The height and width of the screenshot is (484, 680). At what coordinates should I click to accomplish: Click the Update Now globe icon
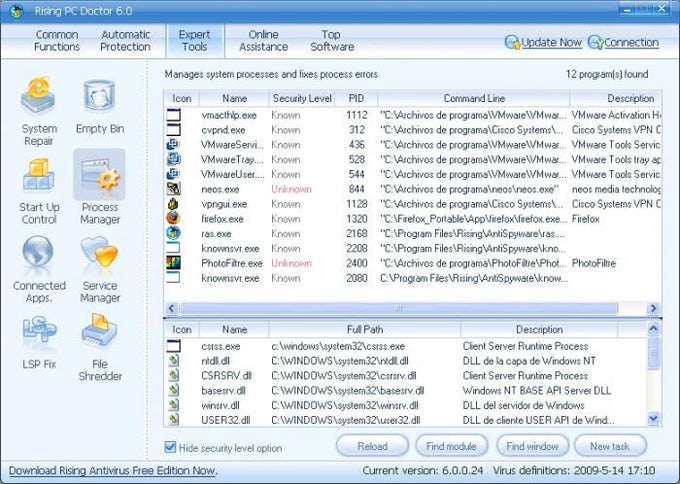coord(512,43)
